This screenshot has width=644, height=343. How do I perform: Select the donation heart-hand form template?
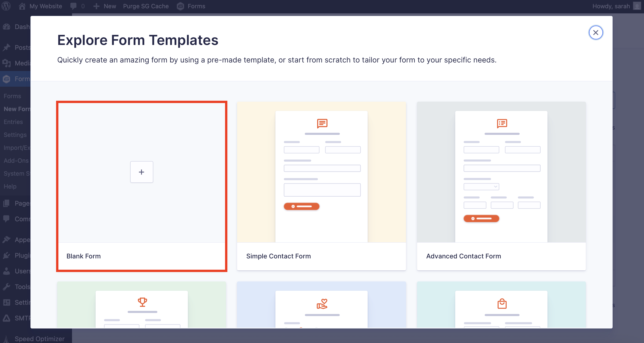[321, 305]
